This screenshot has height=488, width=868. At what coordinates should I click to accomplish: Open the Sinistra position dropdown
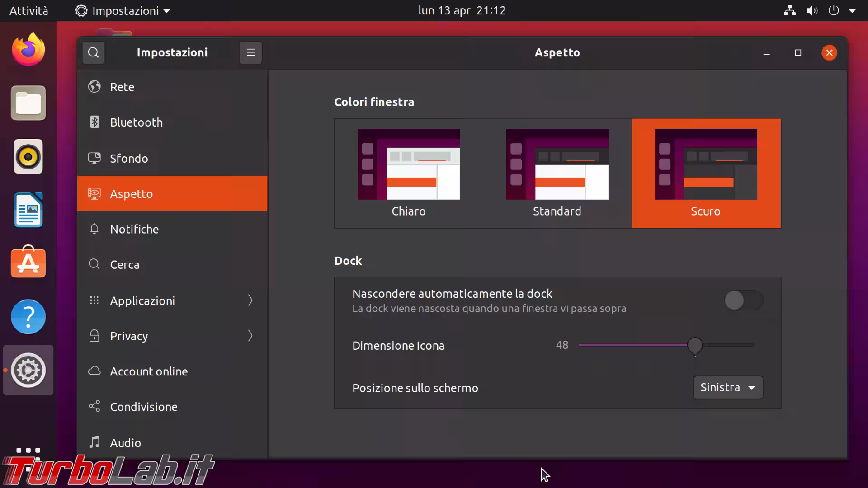click(728, 388)
